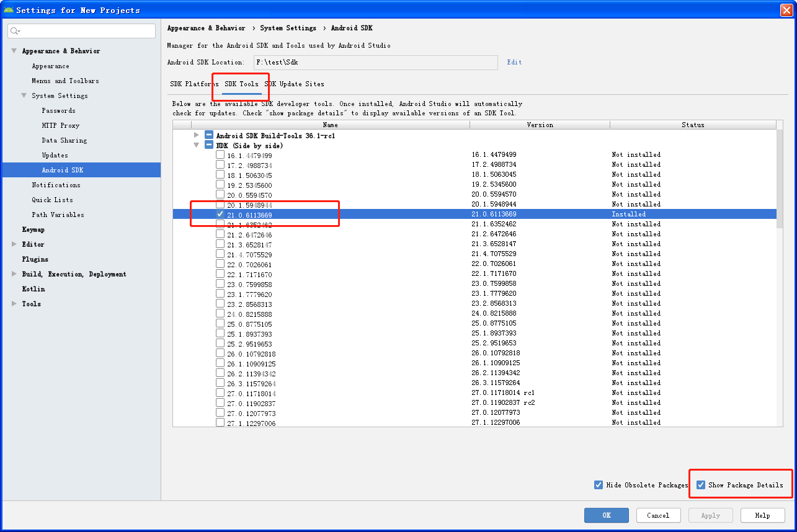Open Notifications settings
797x532 pixels.
click(56, 185)
